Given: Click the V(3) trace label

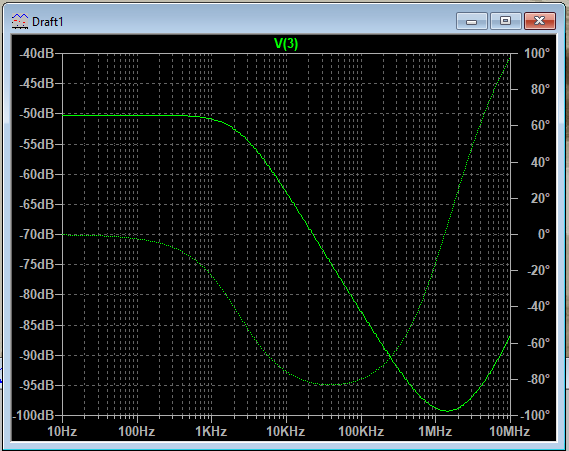Looking at the screenshot, I should (x=286, y=44).
